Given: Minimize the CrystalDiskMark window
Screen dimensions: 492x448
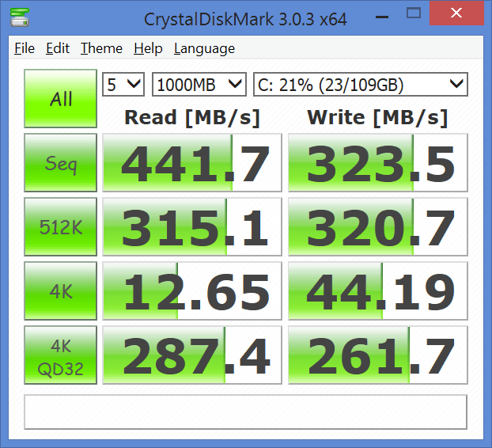Looking at the screenshot, I should tap(382, 15).
